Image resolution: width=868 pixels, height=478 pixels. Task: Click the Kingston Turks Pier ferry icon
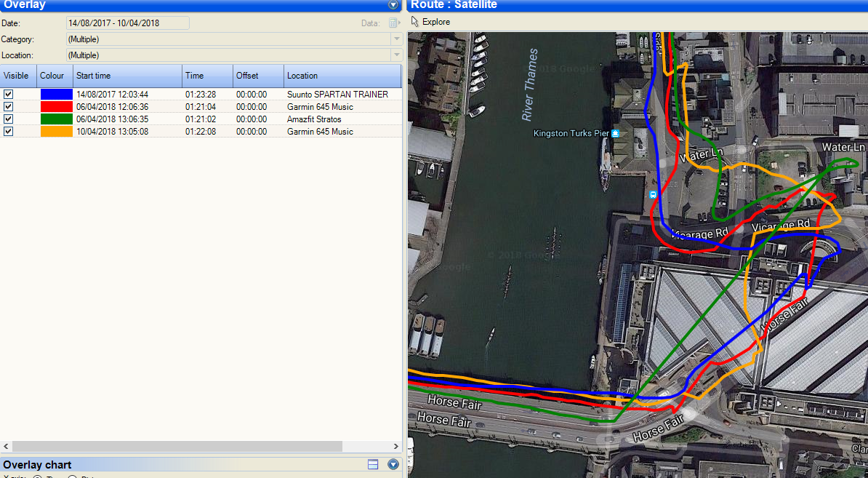click(615, 133)
